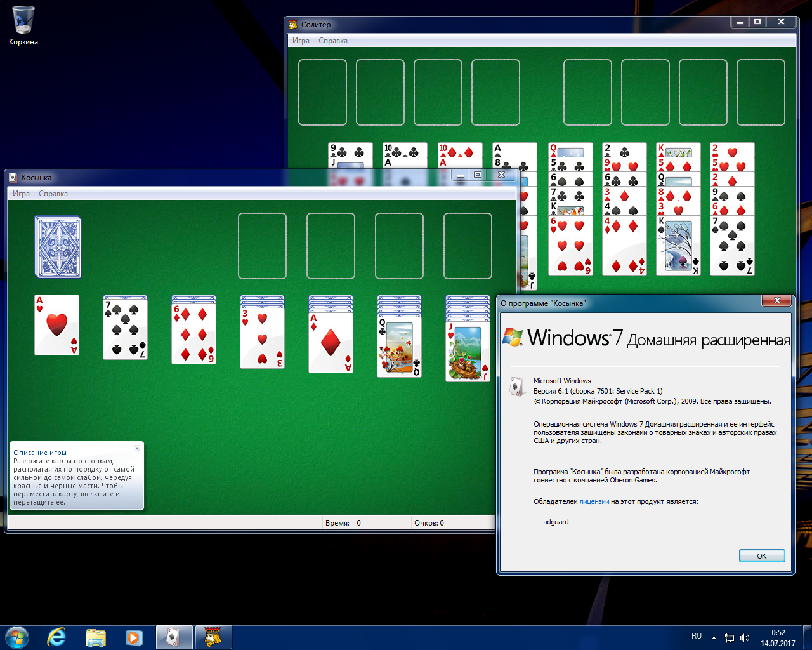Select the Ace of hearts in Косынка
This screenshot has width=812, height=650.
(x=57, y=325)
